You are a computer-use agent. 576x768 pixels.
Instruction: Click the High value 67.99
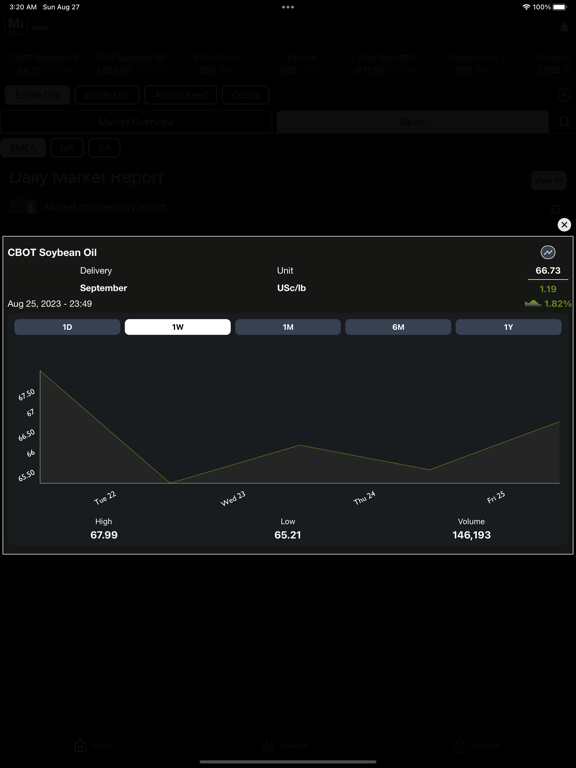click(x=104, y=535)
